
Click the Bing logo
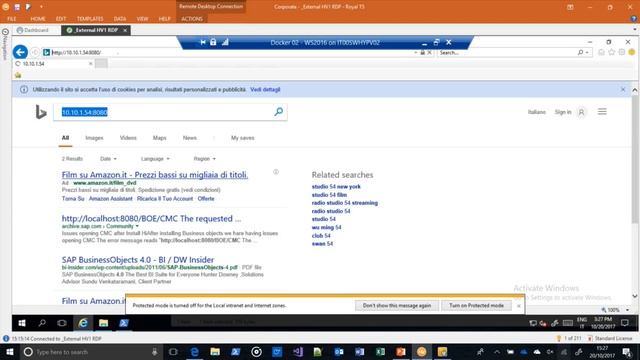[x=41, y=112]
